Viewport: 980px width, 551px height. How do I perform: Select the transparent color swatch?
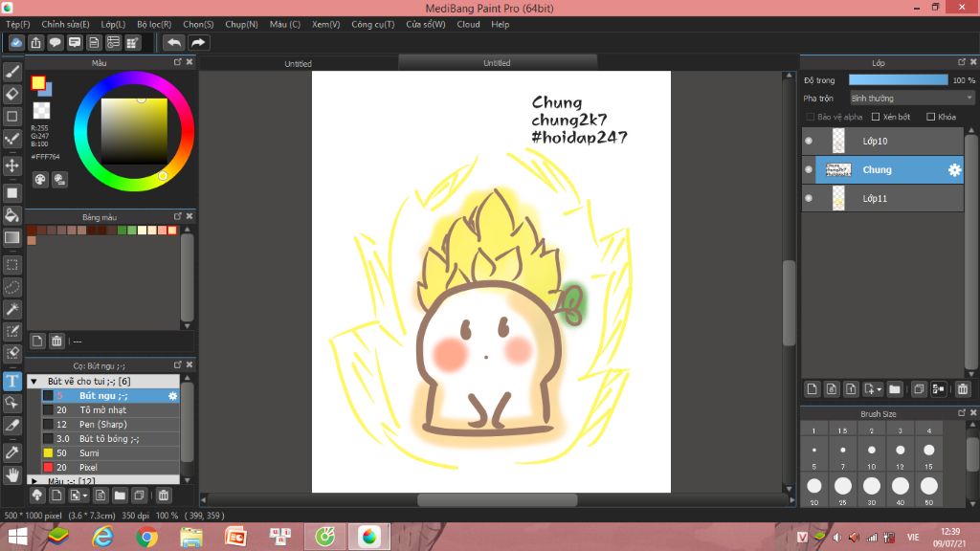click(x=41, y=111)
